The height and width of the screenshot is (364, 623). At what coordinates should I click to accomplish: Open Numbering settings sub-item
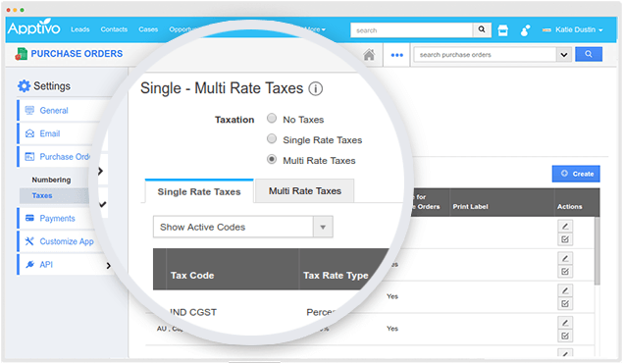pyautogui.click(x=51, y=180)
